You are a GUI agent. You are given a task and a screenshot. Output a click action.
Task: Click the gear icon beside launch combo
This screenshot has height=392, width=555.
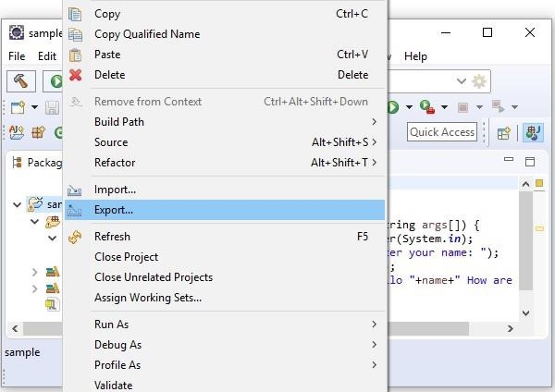point(479,81)
